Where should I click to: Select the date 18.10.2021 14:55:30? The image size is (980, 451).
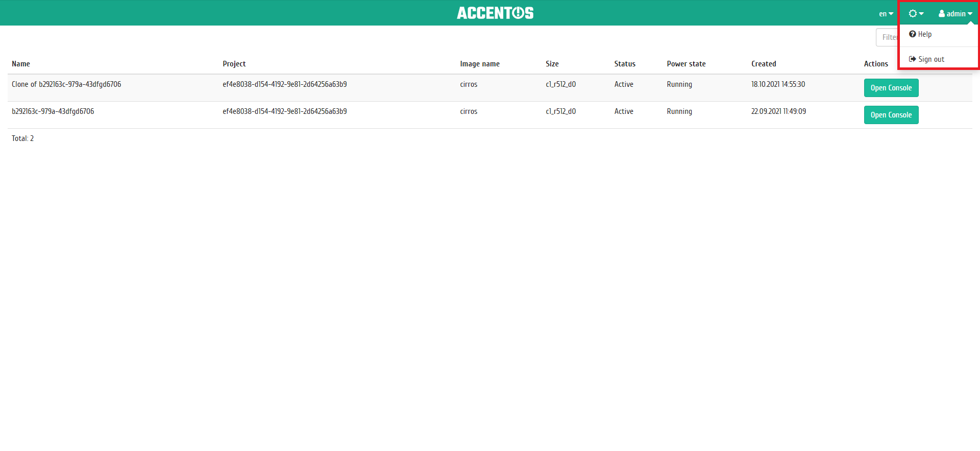(x=778, y=84)
